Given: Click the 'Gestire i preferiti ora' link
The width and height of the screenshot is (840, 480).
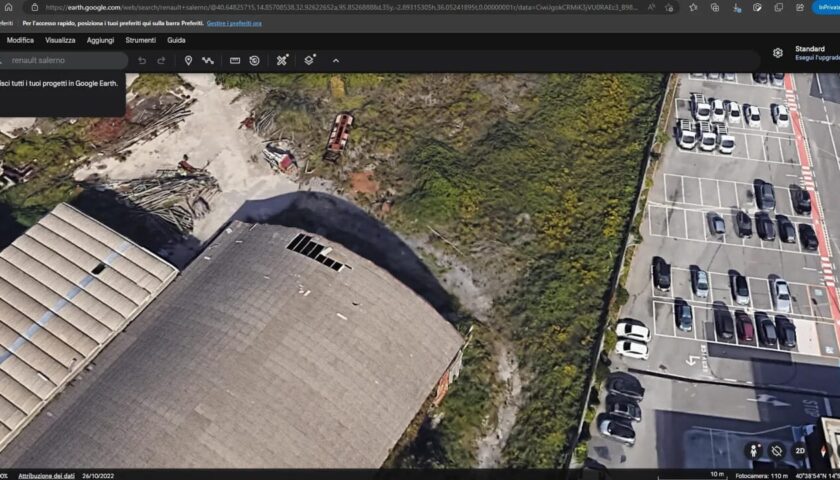Looking at the screenshot, I should pyautogui.click(x=234, y=23).
